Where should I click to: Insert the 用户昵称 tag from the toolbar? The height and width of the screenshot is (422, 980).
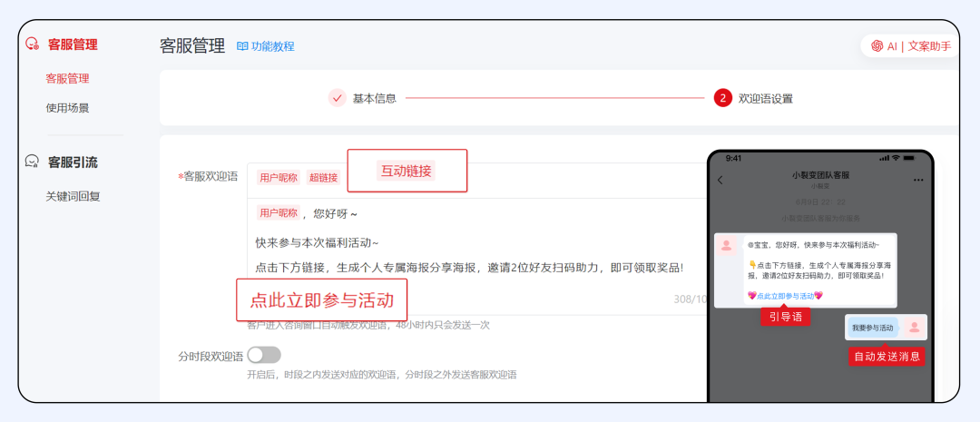point(278,178)
